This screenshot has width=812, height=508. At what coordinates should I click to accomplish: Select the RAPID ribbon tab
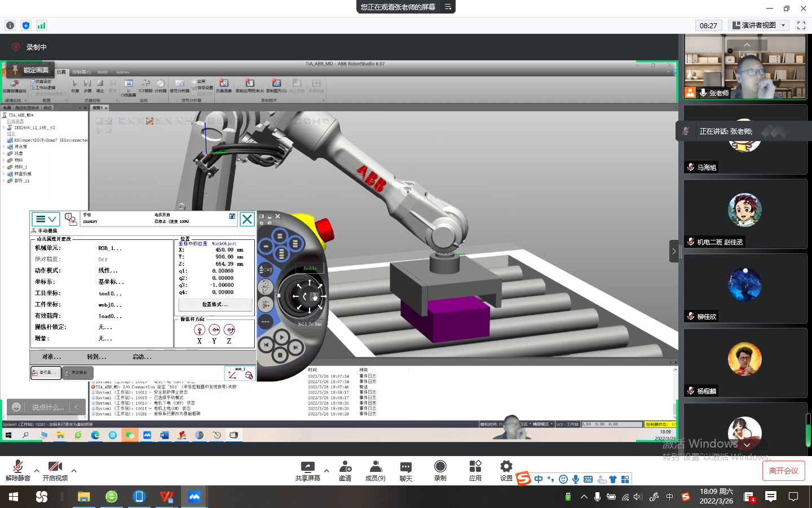pos(103,72)
